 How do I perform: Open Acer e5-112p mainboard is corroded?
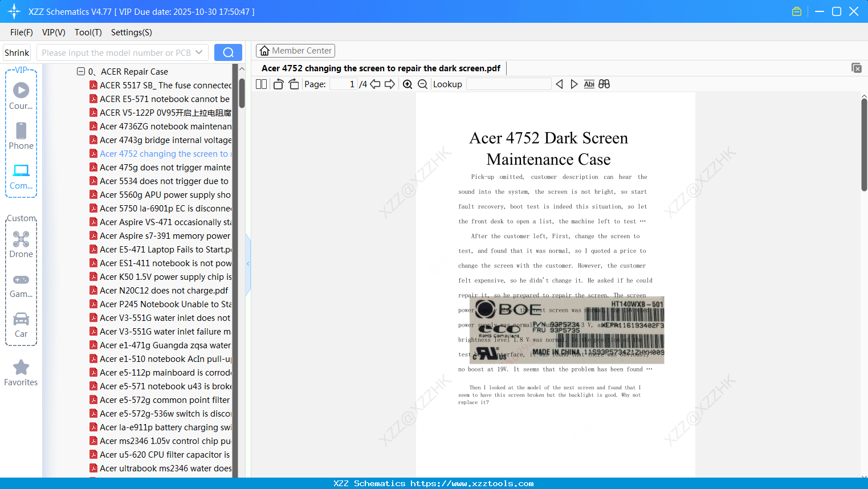160,373
